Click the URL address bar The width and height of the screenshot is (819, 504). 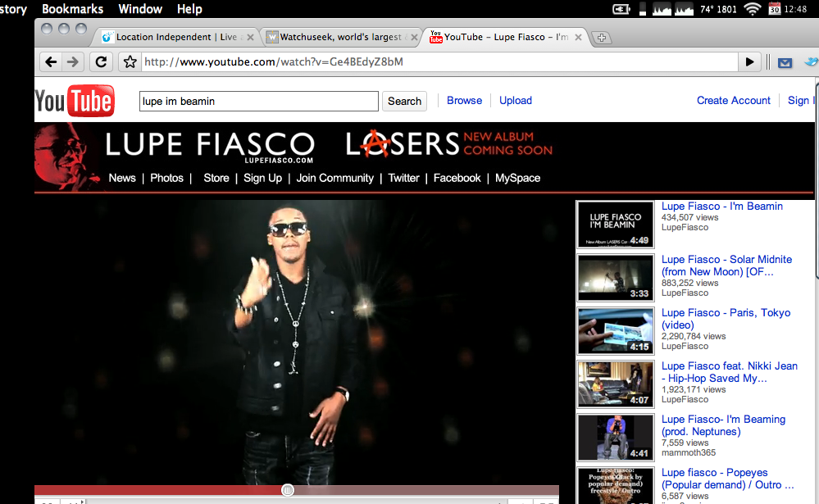point(439,62)
